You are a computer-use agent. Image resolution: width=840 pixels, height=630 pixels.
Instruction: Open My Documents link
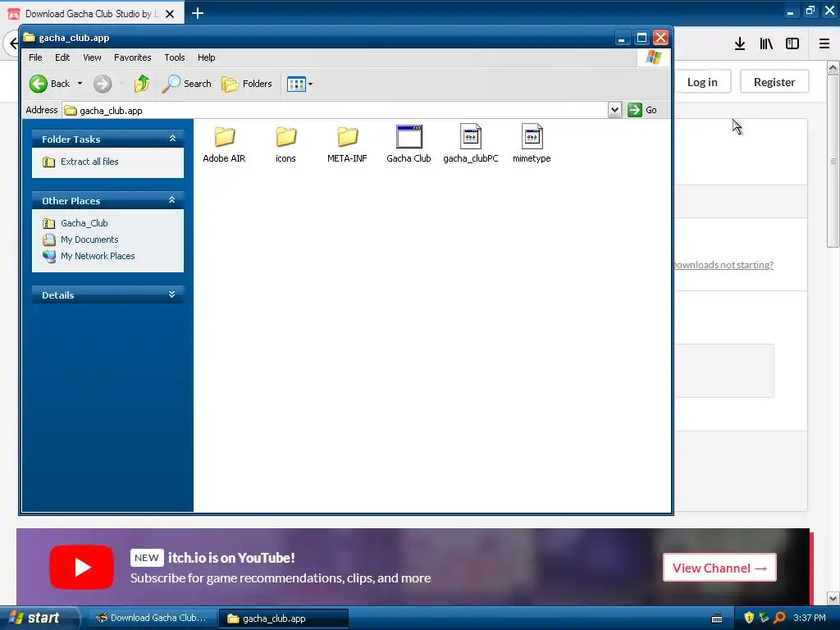(x=89, y=240)
